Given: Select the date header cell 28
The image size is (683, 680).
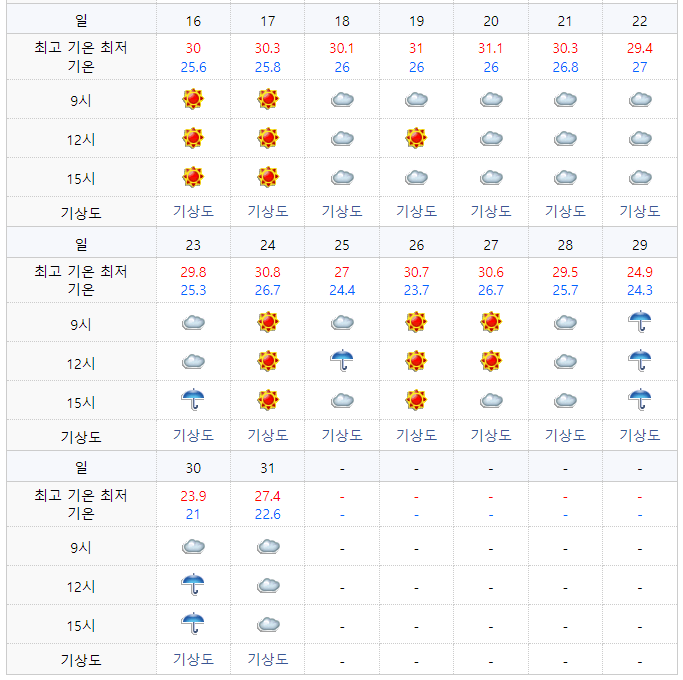Looking at the screenshot, I should click(x=565, y=245).
